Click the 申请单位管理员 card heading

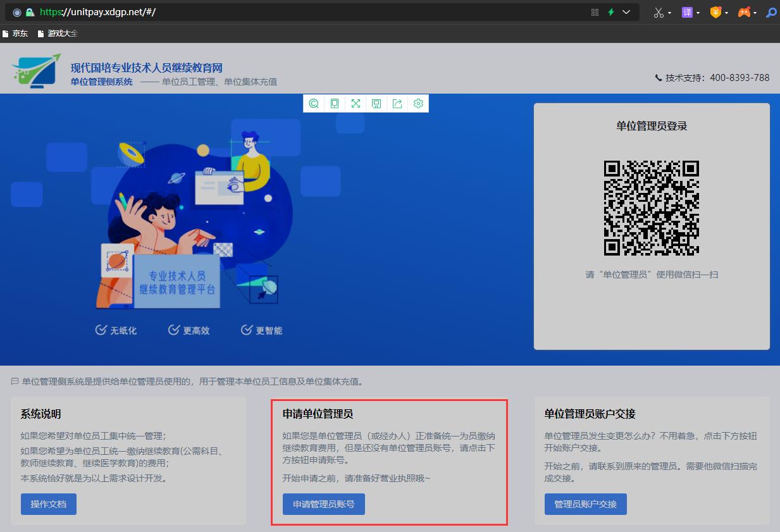click(318, 414)
